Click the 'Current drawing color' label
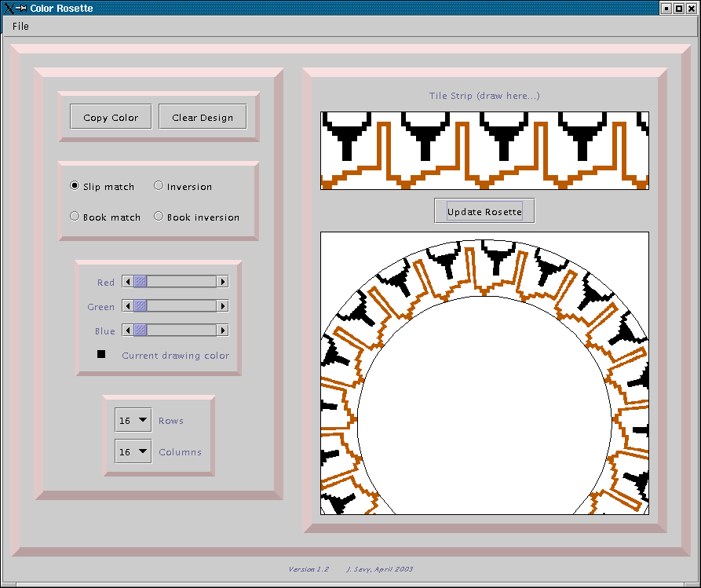The width and height of the screenshot is (701, 588). point(176,356)
